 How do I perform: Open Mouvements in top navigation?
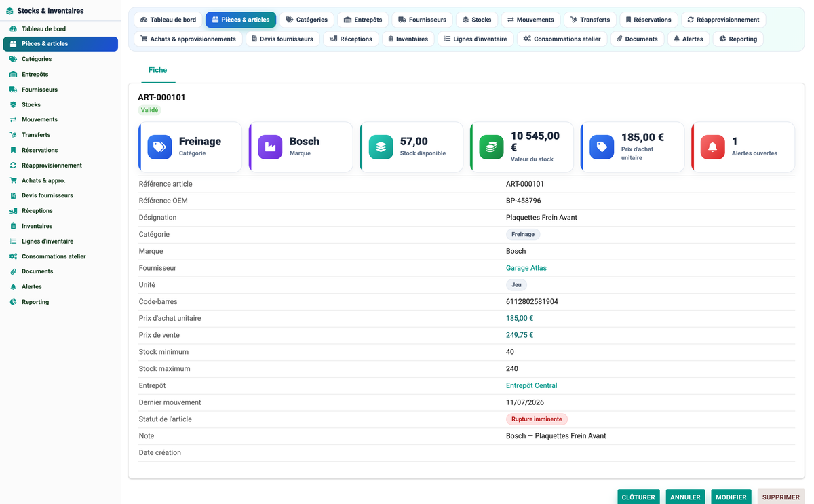tap(530, 20)
